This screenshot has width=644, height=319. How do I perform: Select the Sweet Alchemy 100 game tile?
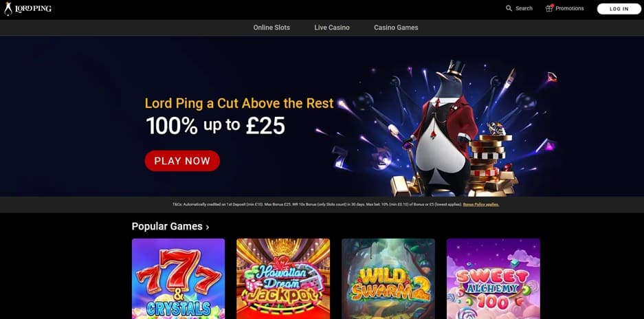coord(493,278)
